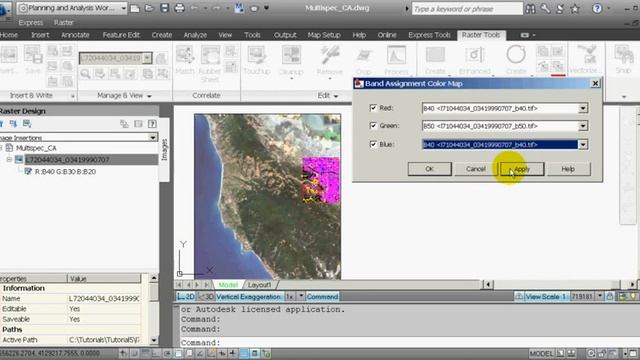Open the Annotate ribbon tab

[75, 35]
